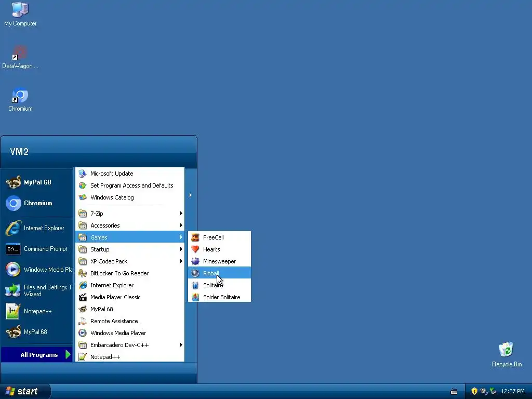532x399 pixels.
Task: Launch pinned Chromium in the Start menu
Action: (x=37, y=203)
